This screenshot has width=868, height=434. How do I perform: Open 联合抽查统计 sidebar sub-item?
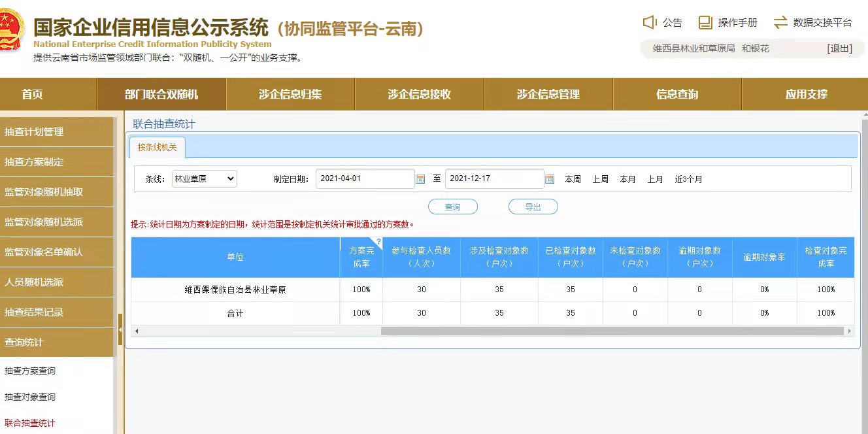pyautogui.click(x=30, y=423)
